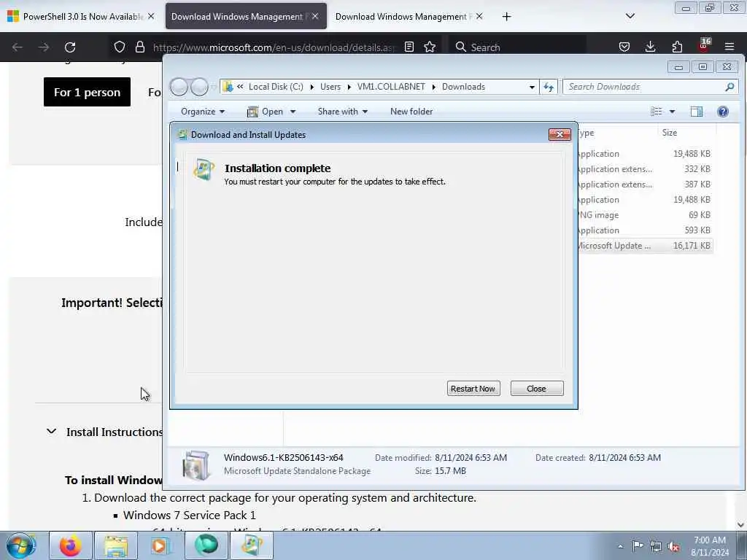Open the network tray icon
The image size is (747, 560).
[x=656, y=546]
